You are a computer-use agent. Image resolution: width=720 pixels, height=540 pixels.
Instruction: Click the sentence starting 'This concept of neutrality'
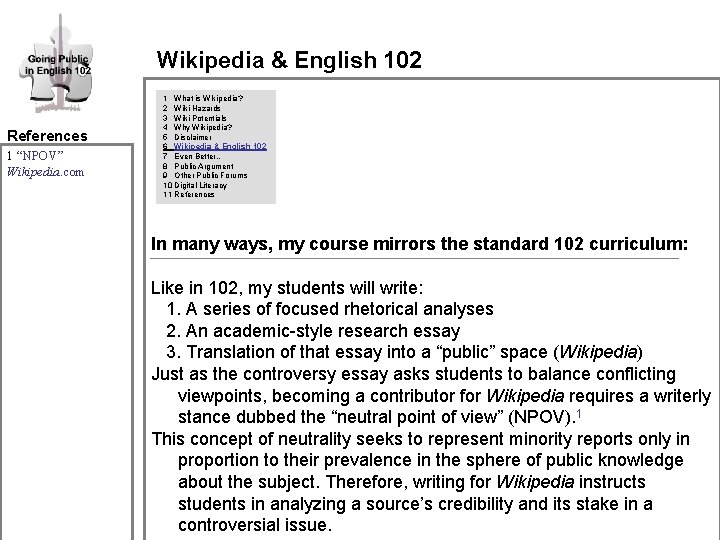[421, 482]
